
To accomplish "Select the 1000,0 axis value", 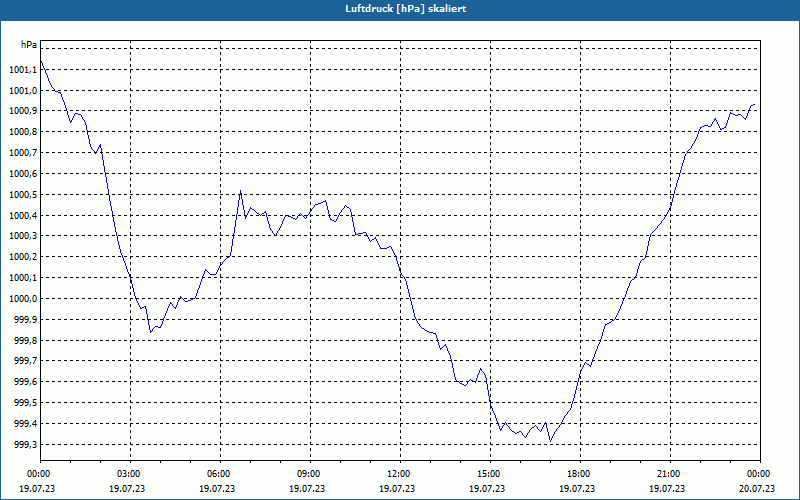I will (23, 299).
